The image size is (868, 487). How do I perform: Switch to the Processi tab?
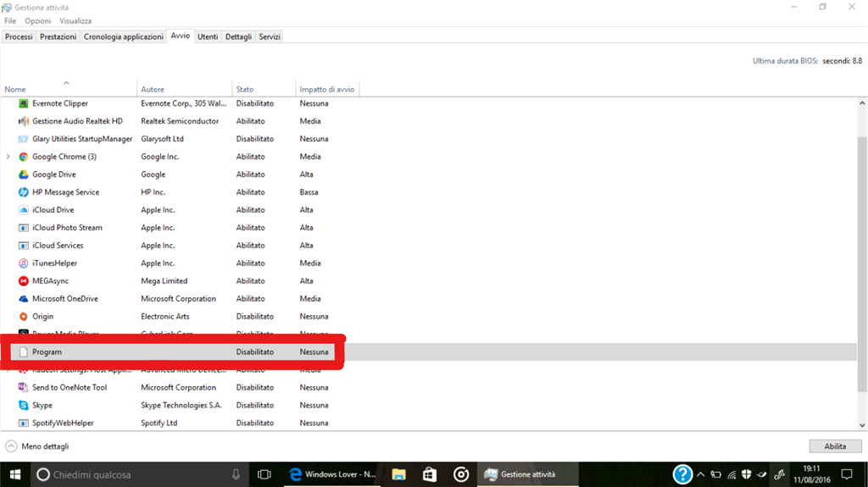(19, 36)
